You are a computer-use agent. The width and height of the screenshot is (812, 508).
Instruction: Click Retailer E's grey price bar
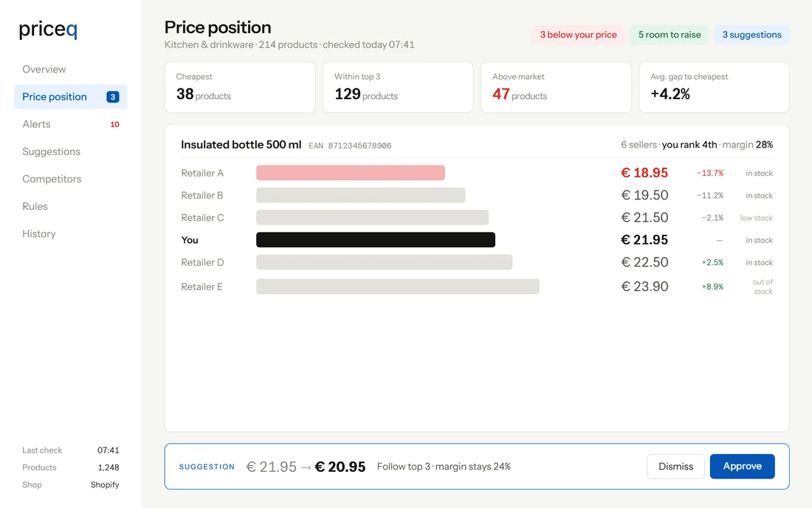click(x=398, y=286)
